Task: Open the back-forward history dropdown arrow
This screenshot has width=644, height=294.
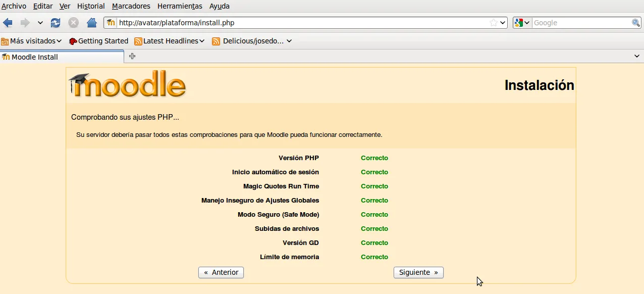Action: [x=40, y=23]
